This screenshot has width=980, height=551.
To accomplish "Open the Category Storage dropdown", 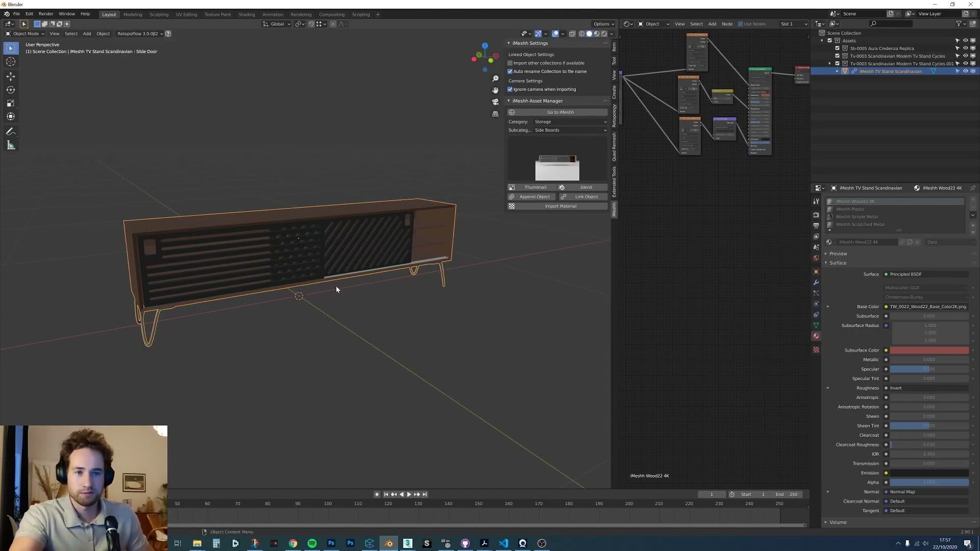I will point(570,122).
